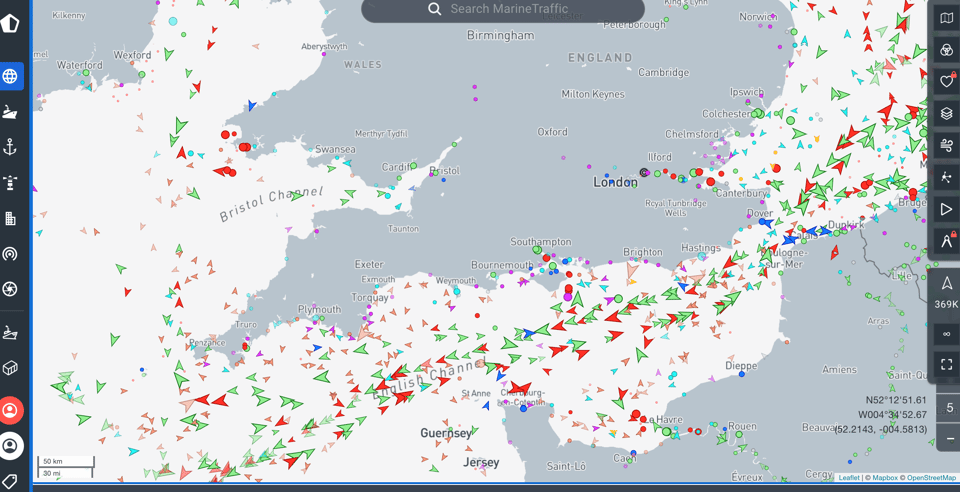Open the companies building icon
The height and width of the screenshot is (492, 960).
click(x=10, y=218)
